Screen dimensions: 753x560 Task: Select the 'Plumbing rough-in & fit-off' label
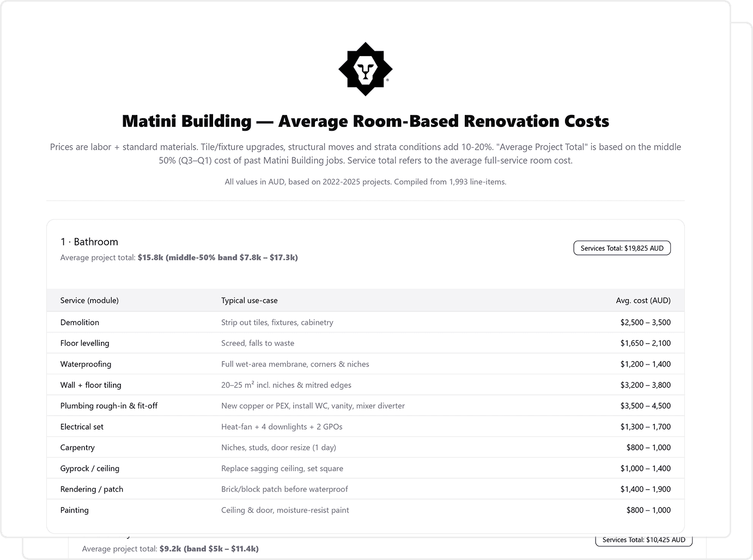[109, 406]
